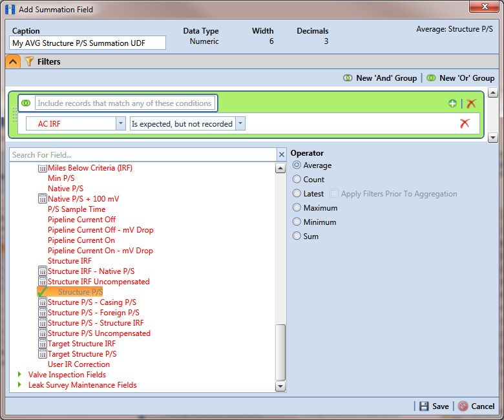This screenshot has height=420, width=504.
Task: Select Pipeline Current Off - mV Drop
Action: point(101,230)
